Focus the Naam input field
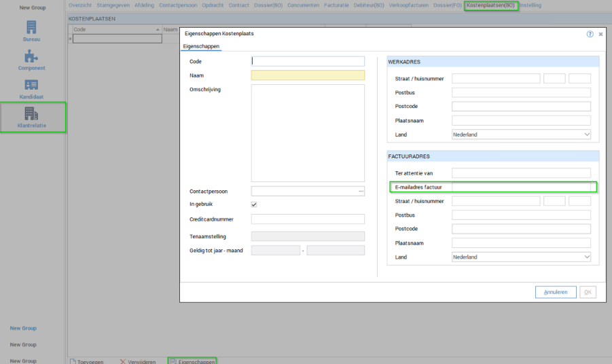Screen dimensions: 612x364 pyautogui.click(x=308, y=75)
